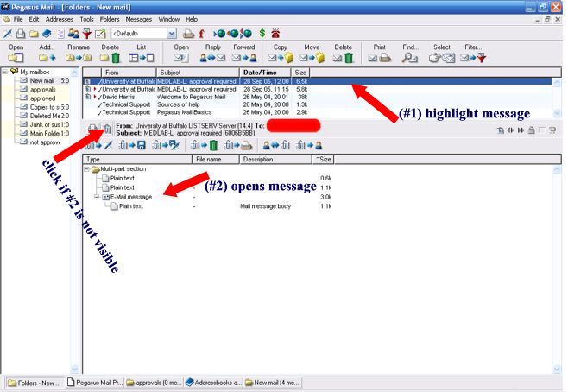Collapse the Multi-part section node
The width and height of the screenshot is (587, 392).
point(87,169)
